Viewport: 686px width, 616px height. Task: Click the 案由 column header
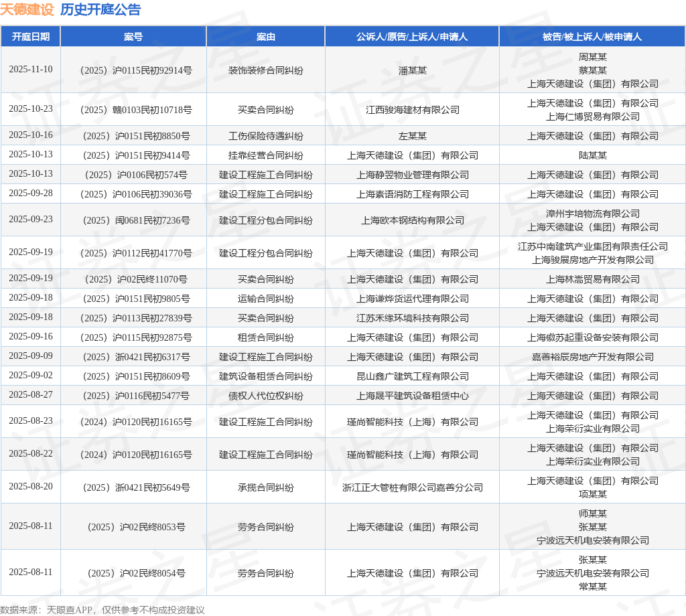tap(265, 37)
